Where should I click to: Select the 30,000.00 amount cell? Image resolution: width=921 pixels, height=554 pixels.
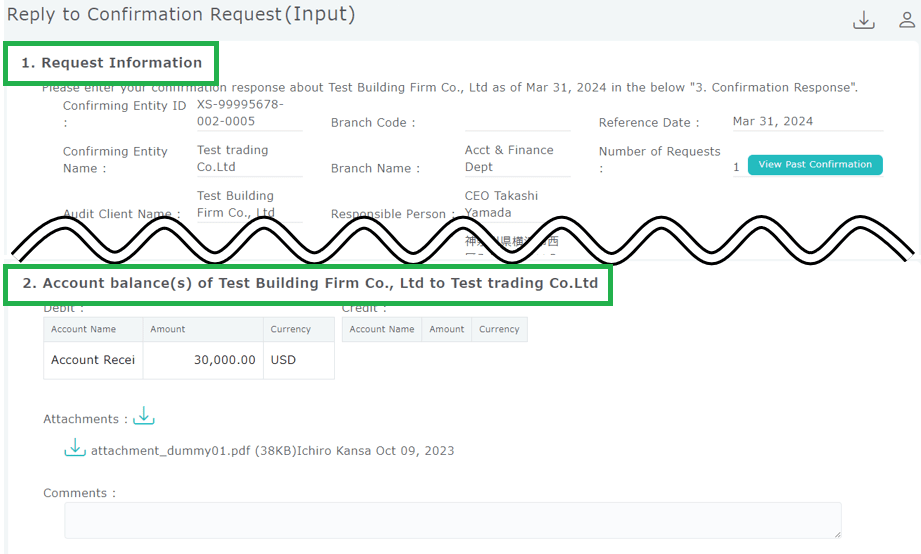tap(203, 360)
